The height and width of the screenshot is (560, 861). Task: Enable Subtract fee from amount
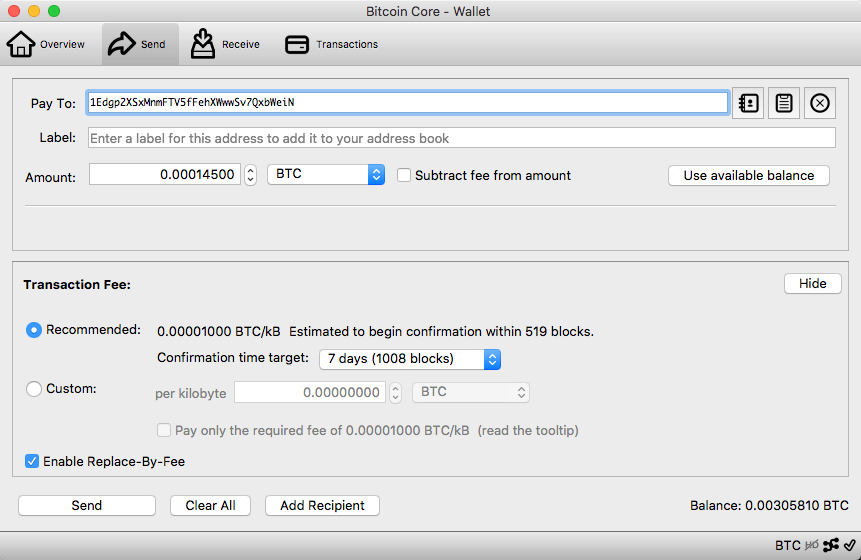click(404, 175)
